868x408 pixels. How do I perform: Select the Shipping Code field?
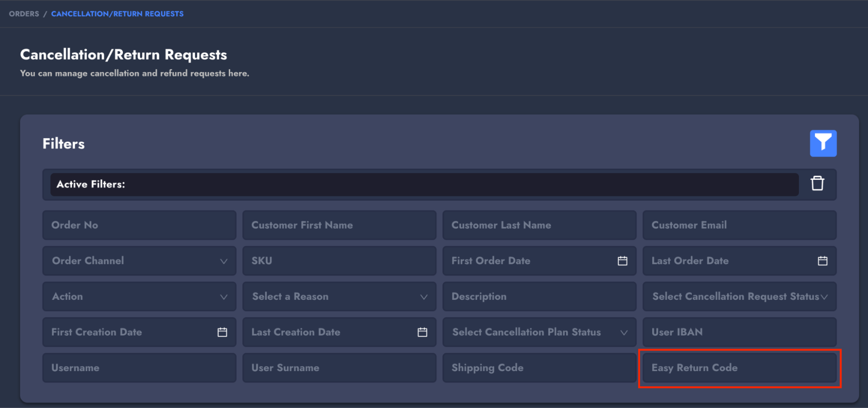tap(539, 368)
